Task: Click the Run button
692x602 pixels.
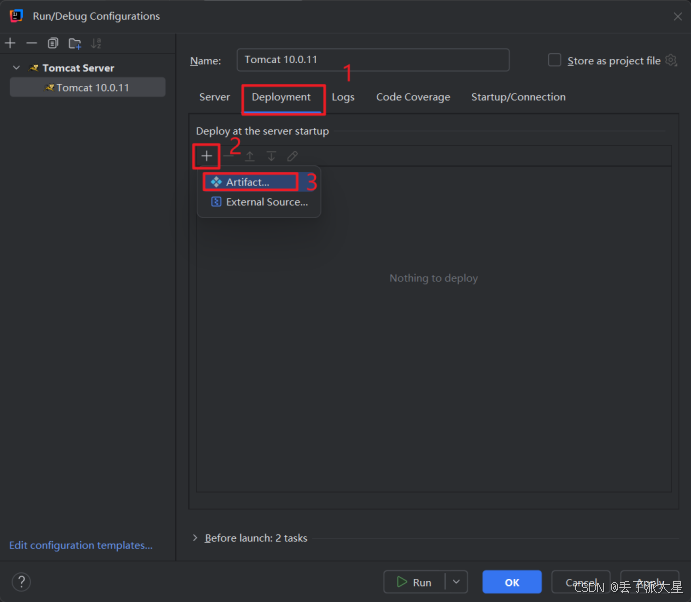Action: tap(414, 582)
